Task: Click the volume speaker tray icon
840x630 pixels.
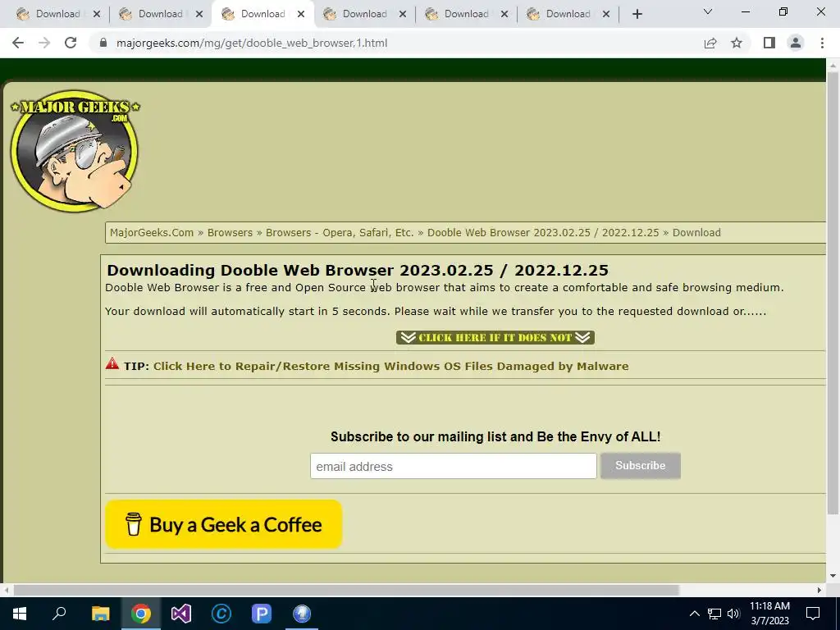Action: point(733,614)
